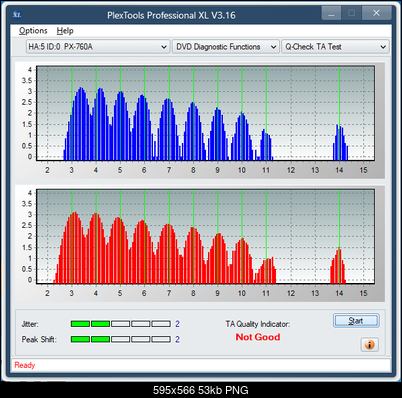Expand the Q-Check TA Test dropdown
This screenshot has height=398, width=402.
(x=335, y=47)
